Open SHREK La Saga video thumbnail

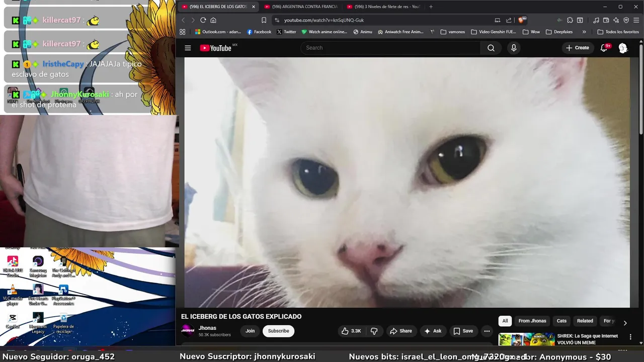pyautogui.click(x=526, y=339)
